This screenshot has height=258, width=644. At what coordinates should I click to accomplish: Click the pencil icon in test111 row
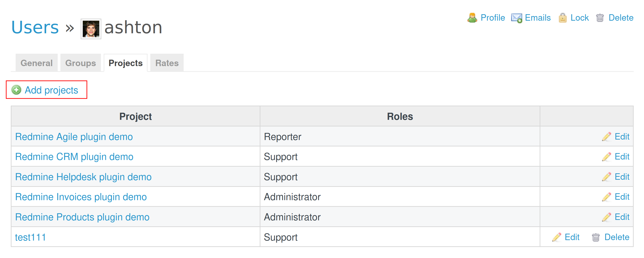click(x=556, y=237)
